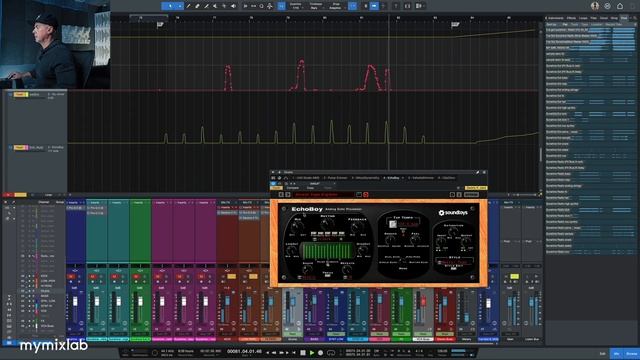Click the EchoBoy Mix knob
This screenshot has width=640, height=360.
coord(298,227)
